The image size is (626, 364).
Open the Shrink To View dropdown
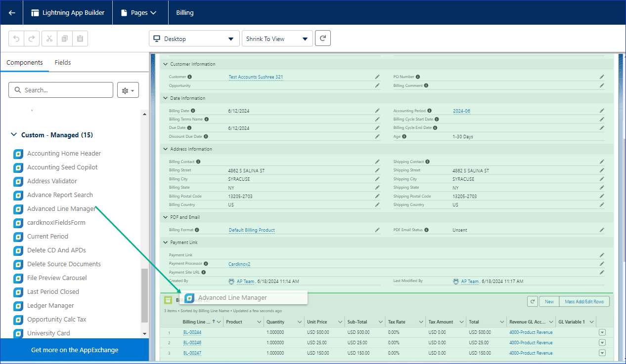(277, 39)
